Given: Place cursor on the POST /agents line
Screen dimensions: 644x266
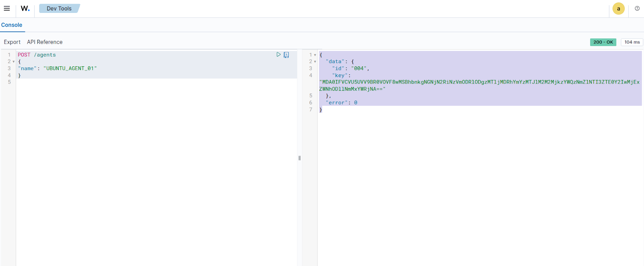Looking at the screenshot, I should (37, 55).
